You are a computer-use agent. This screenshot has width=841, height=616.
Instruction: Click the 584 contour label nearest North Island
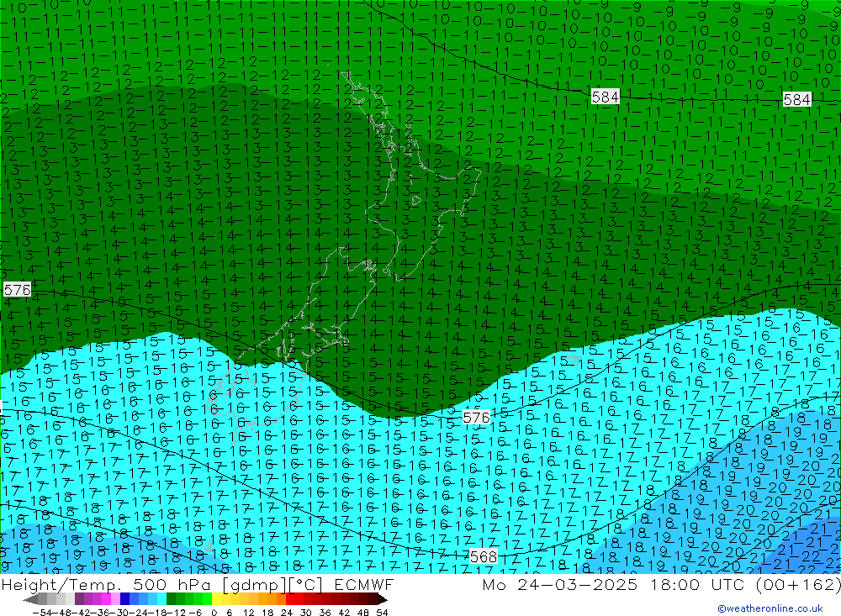605,97
